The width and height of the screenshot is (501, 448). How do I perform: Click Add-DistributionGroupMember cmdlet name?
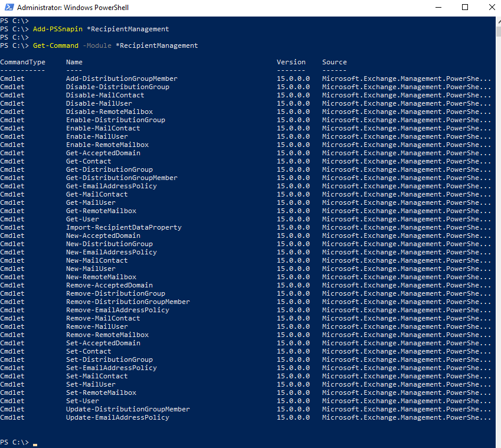pos(122,79)
